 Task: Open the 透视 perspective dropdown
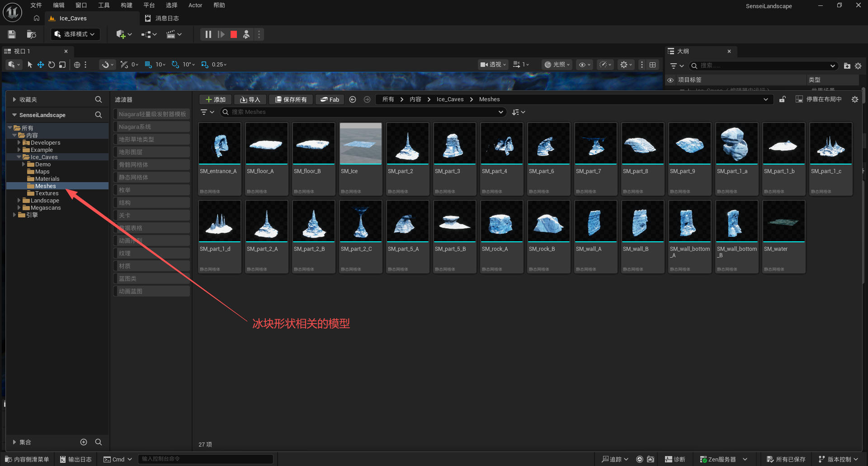(493, 65)
